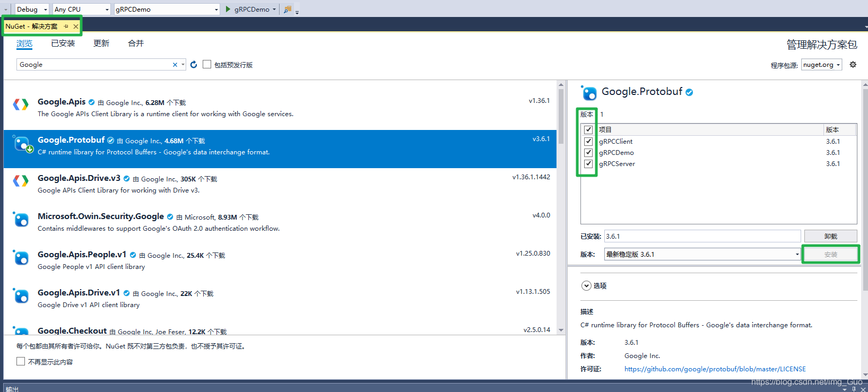
Task: Click the Google.Protobuf package icon in list
Action: point(22,144)
